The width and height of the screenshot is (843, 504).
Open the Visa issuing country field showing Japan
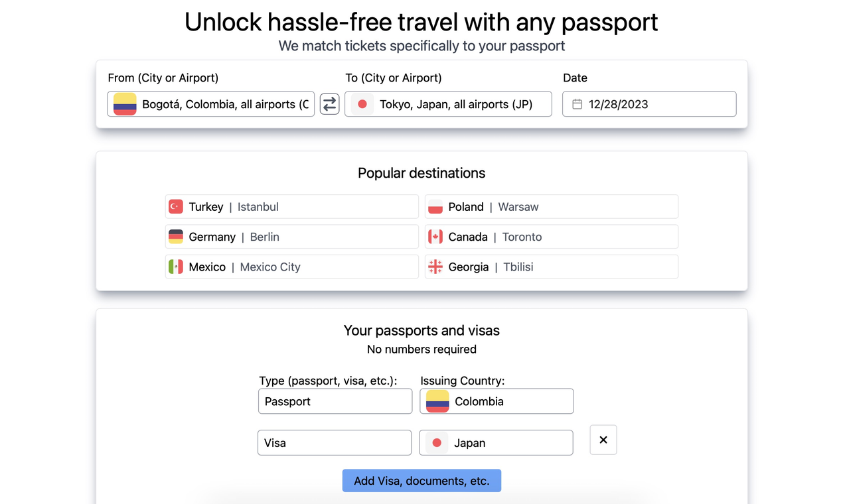496,442
